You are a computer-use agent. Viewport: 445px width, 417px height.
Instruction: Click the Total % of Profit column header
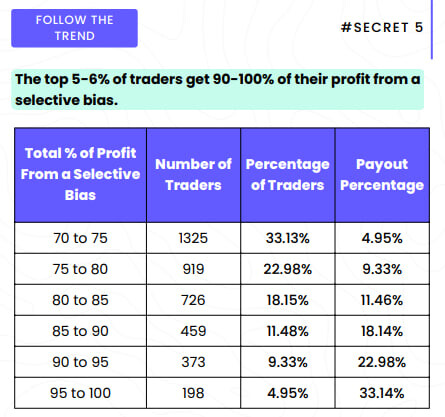point(80,175)
